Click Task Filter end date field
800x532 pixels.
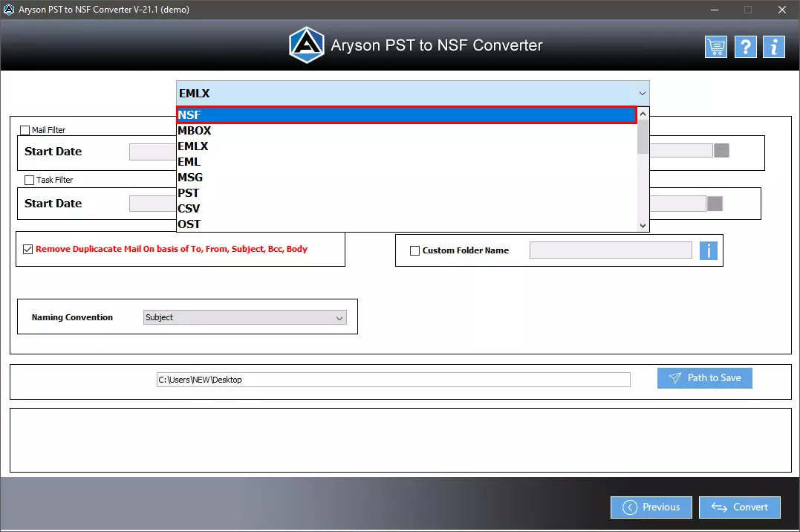point(678,203)
